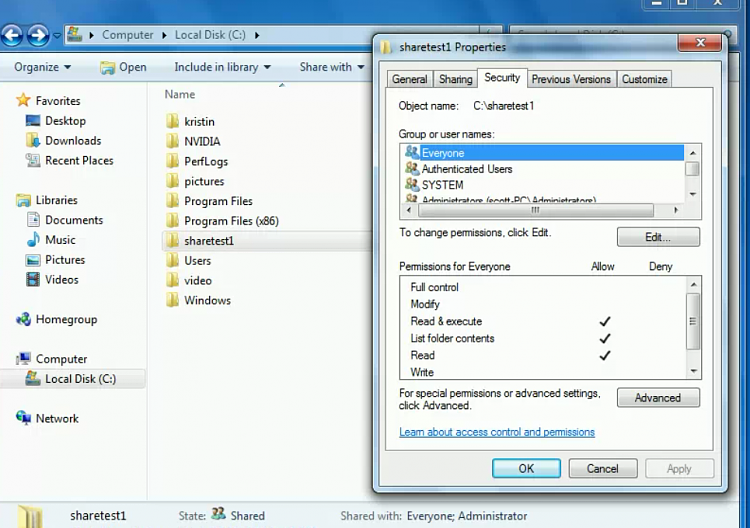Screen dimensions: 750x528
Task: Click the Videos filmstrip icon
Action: pos(33,279)
